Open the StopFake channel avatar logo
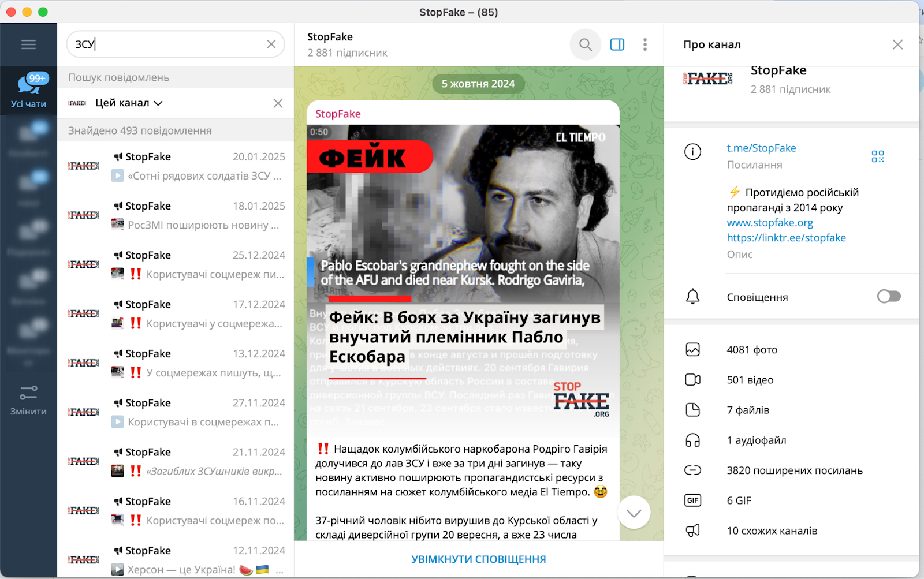924x579 pixels. coord(708,79)
